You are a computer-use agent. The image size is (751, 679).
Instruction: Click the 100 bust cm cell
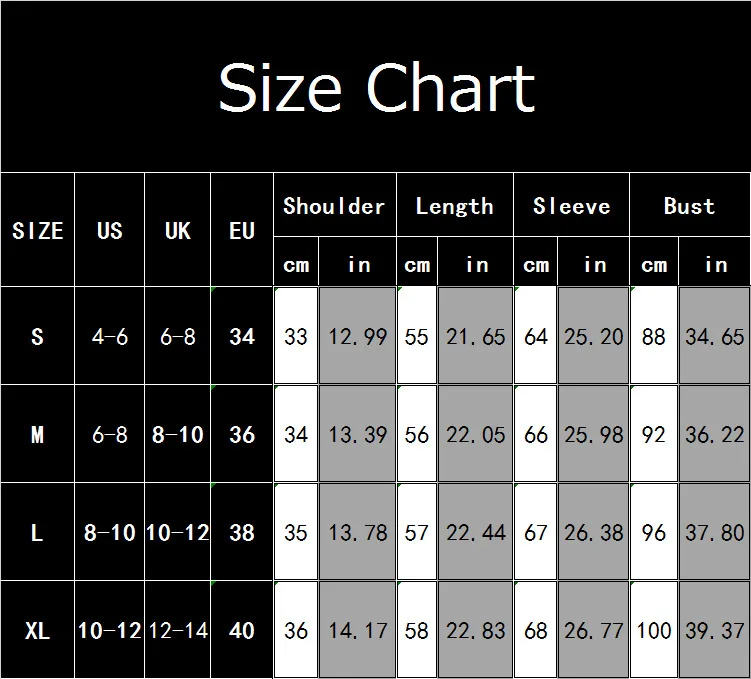(x=654, y=631)
